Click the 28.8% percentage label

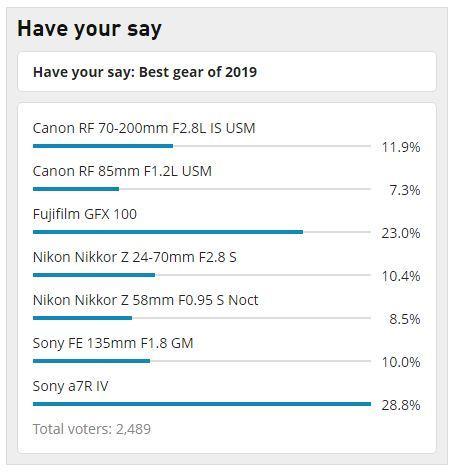coord(401,405)
